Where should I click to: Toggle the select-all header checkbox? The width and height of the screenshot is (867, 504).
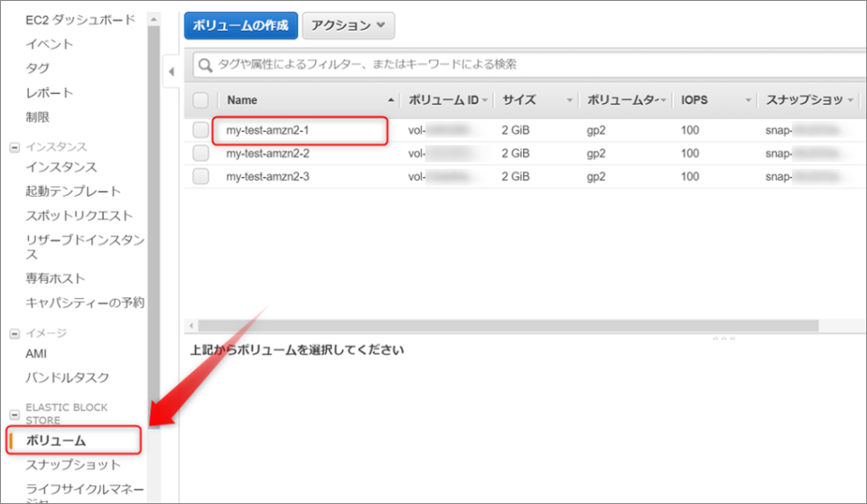(200, 100)
